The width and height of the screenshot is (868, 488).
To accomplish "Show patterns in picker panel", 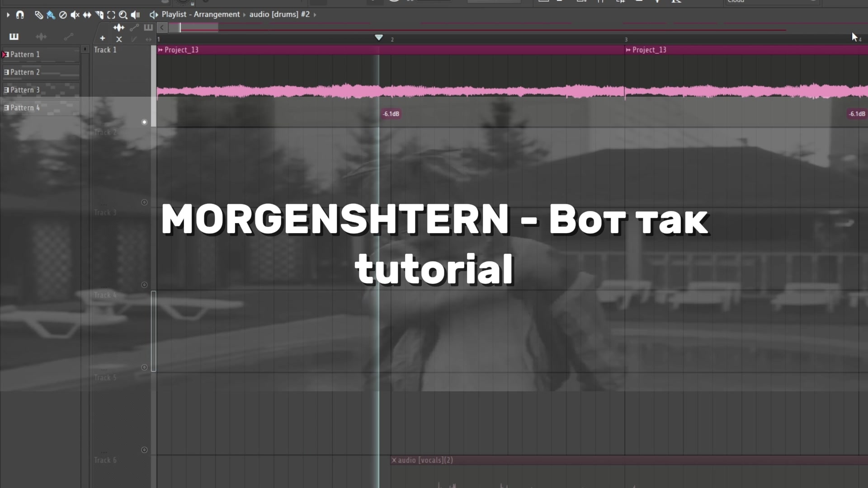I will click(x=14, y=37).
